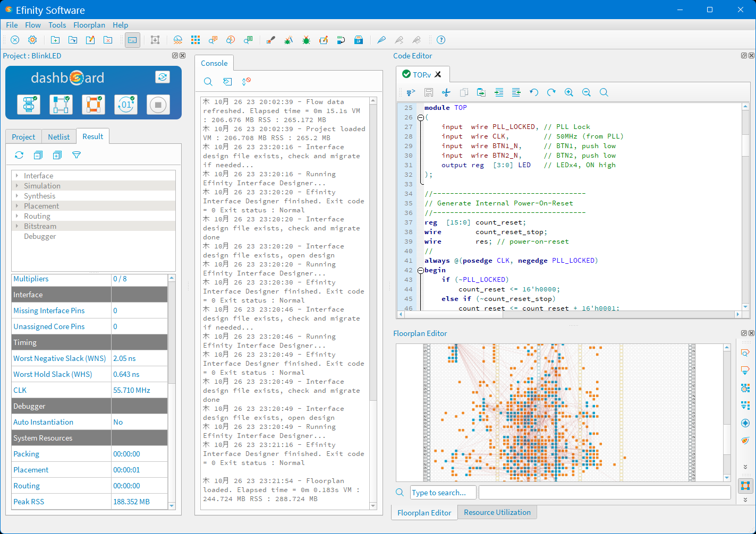Click the floorplan 'Type to search...' field
756x534 pixels.
tap(443, 493)
